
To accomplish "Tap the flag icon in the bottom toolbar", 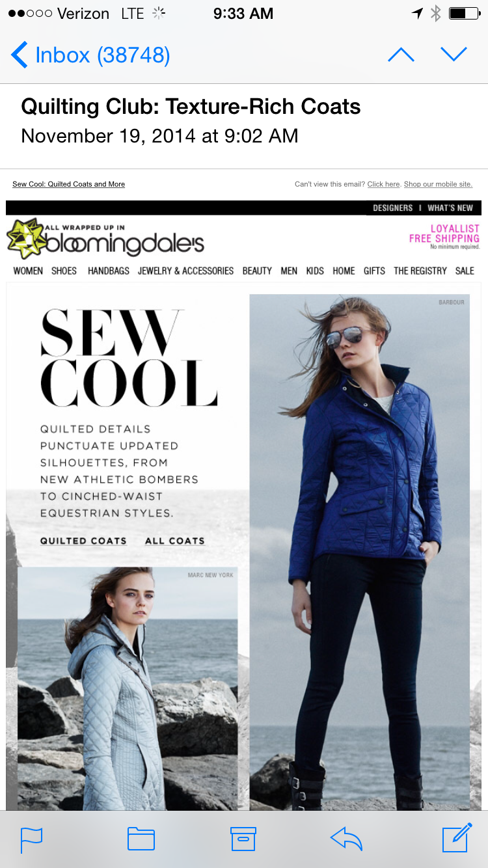I will click(31, 839).
